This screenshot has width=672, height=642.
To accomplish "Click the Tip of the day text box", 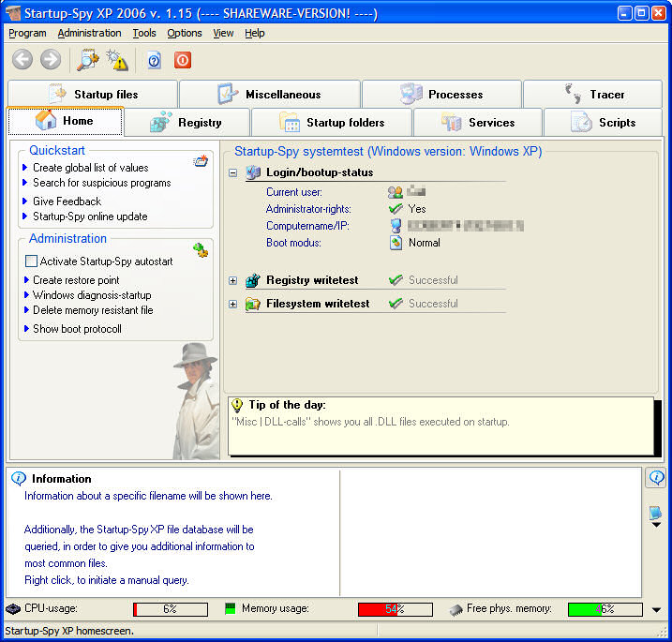I will 441,426.
